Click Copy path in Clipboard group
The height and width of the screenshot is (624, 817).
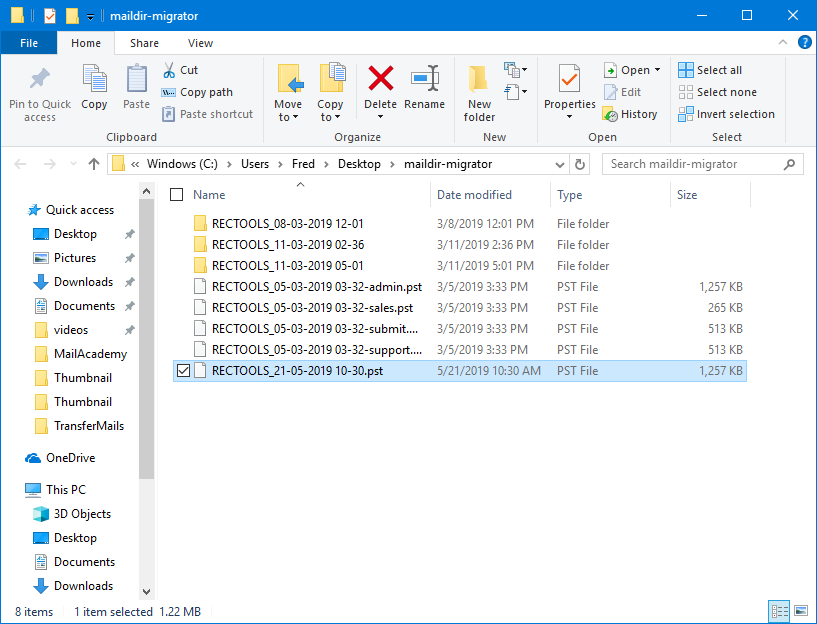pos(197,92)
